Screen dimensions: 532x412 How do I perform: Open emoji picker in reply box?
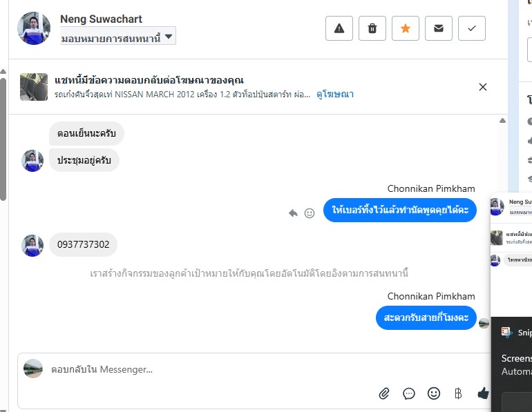tap(434, 393)
